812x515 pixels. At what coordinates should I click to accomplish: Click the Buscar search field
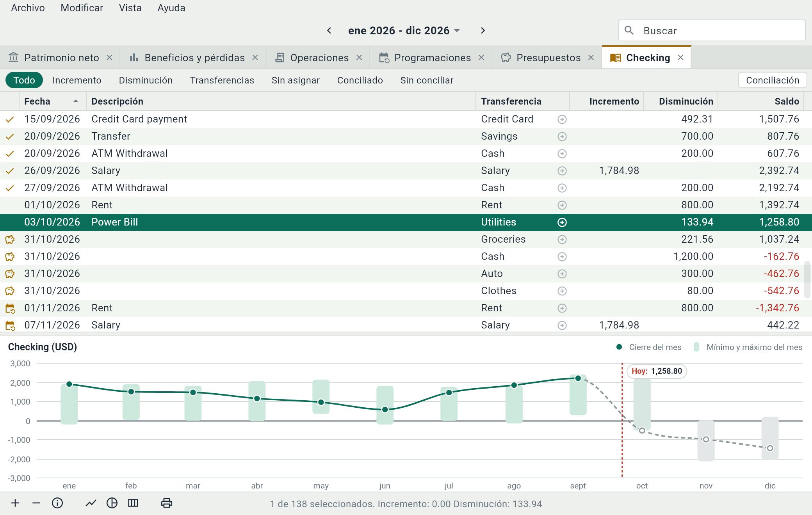coord(712,30)
